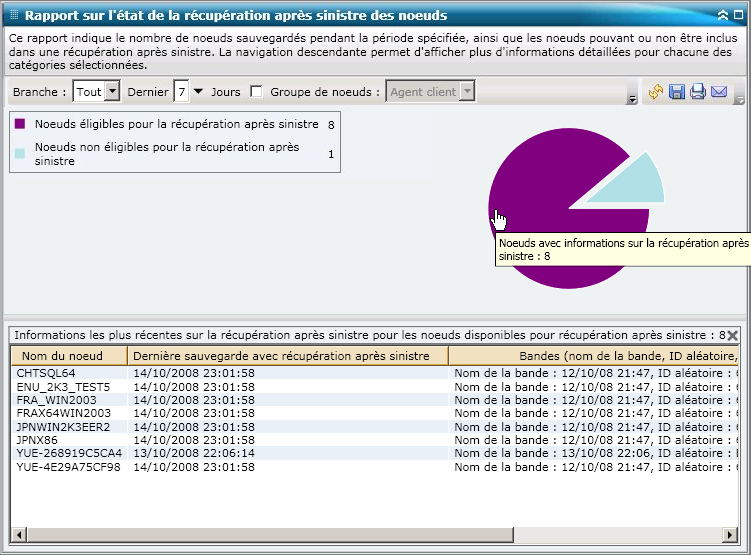The height and width of the screenshot is (555, 751).
Task: Print the report with the printer icon
Action: [698, 91]
